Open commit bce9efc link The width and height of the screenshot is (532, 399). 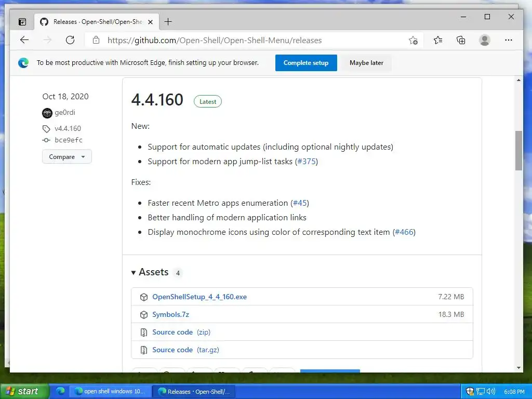(69, 140)
